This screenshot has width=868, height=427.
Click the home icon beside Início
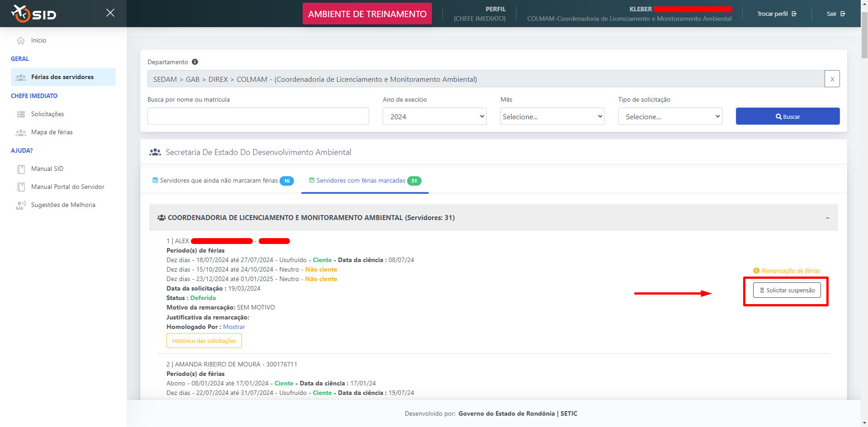coord(21,41)
